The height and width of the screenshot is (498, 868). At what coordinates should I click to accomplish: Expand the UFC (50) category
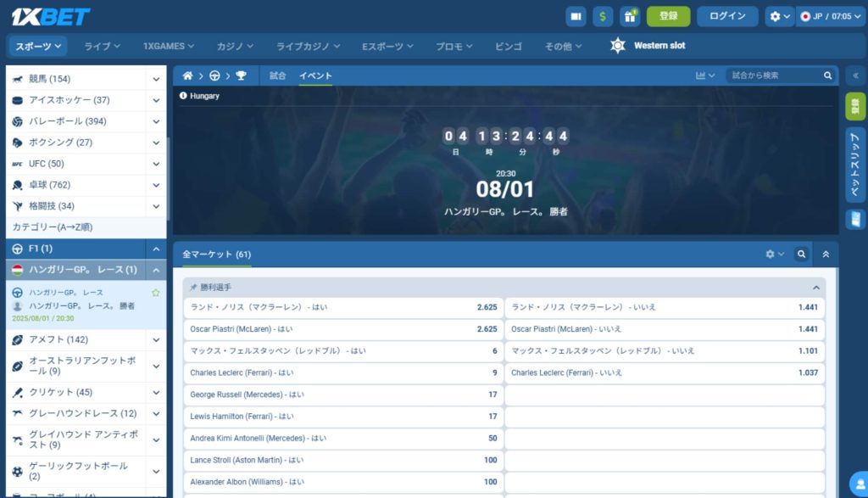pos(156,164)
